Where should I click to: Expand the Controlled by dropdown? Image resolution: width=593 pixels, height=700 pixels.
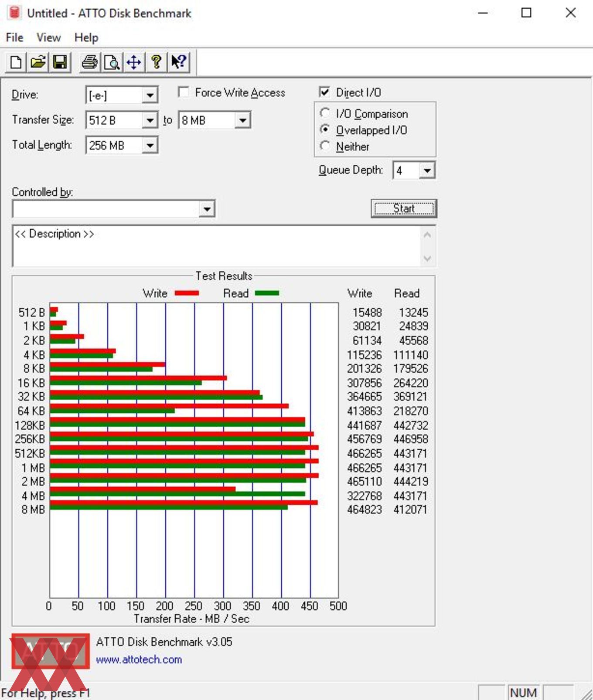click(207, 209)
